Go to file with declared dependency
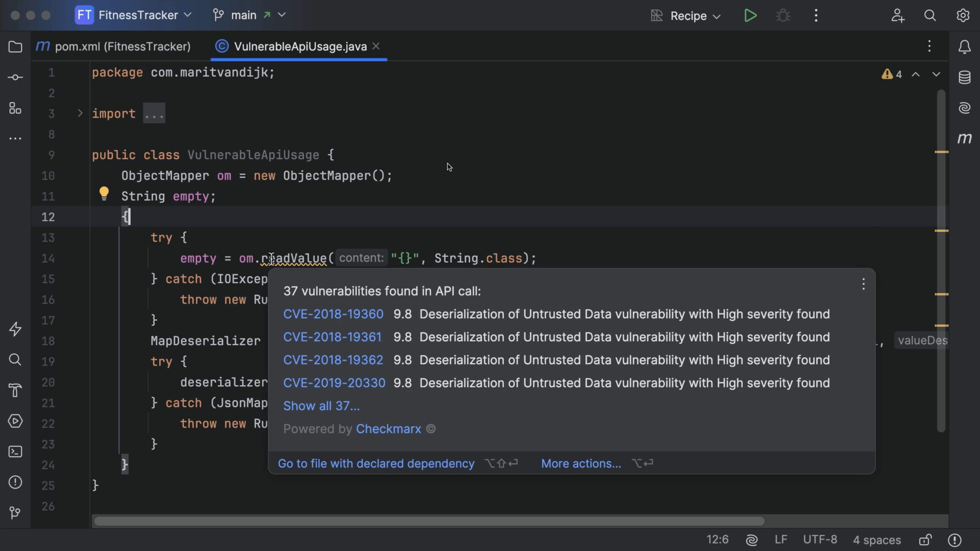Image resolution: width=980 pixels, height=551 pixels. pyautogui.click(x=376, y=463)
